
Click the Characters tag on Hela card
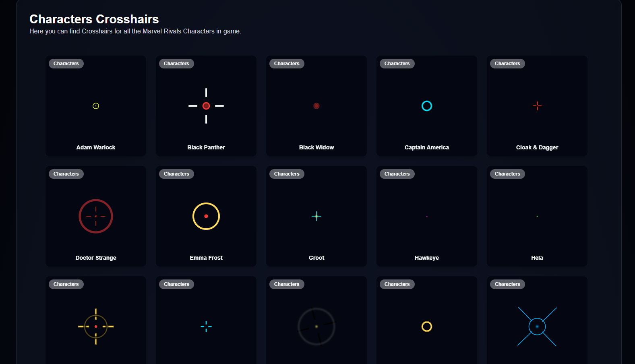[x=507, y=174]
